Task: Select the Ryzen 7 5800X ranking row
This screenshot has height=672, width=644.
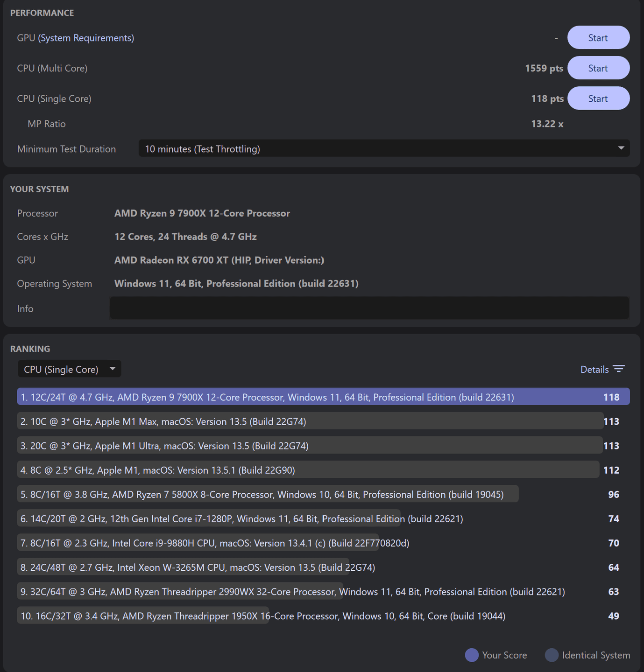Action: (x=323, y=494)
